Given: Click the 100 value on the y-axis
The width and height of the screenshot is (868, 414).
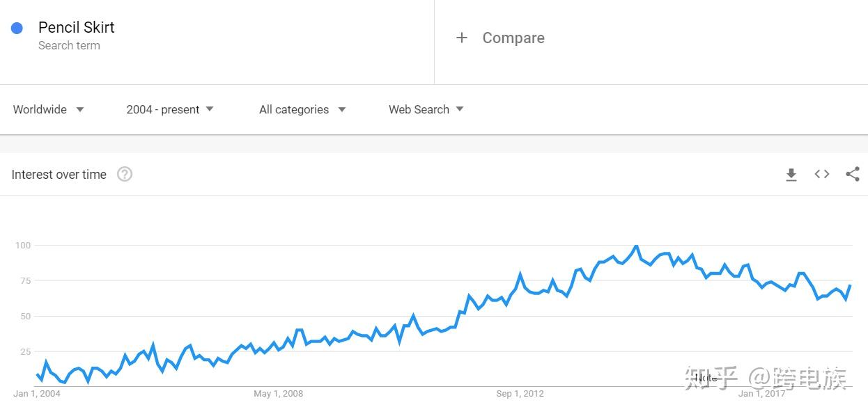Looking at the screenshot, I should coord(23,245).
